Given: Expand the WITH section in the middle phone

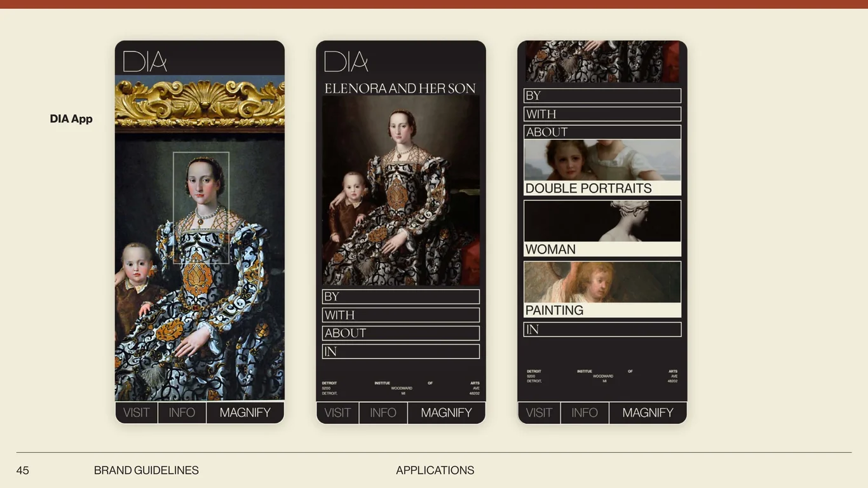Looking at the screenshot, I should tap(401, 315).
